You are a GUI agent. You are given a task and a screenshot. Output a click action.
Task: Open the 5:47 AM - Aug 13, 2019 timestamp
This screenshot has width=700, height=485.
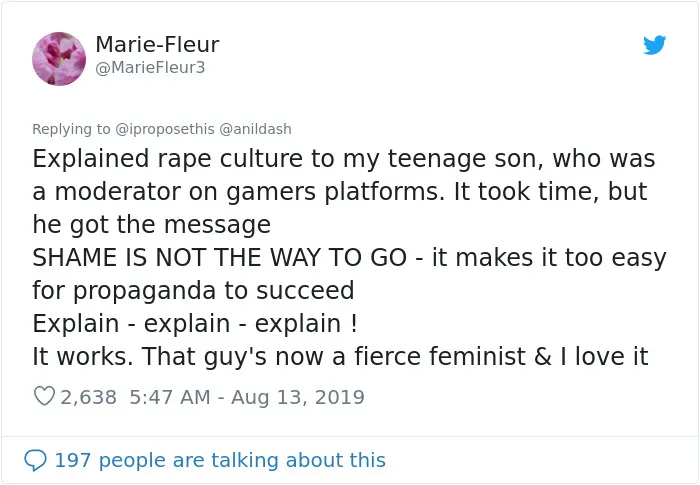point(247,397)
